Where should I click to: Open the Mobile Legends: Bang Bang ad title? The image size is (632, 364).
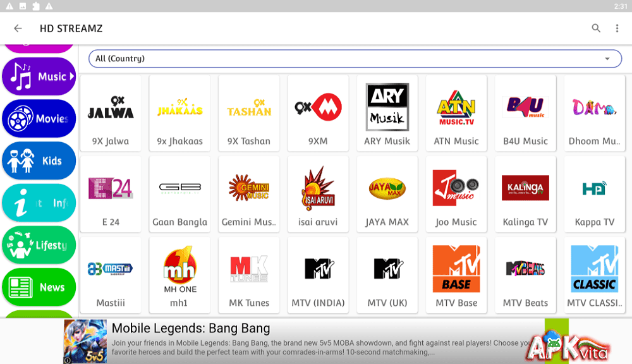pyautogui.click(x=191, y=328)
